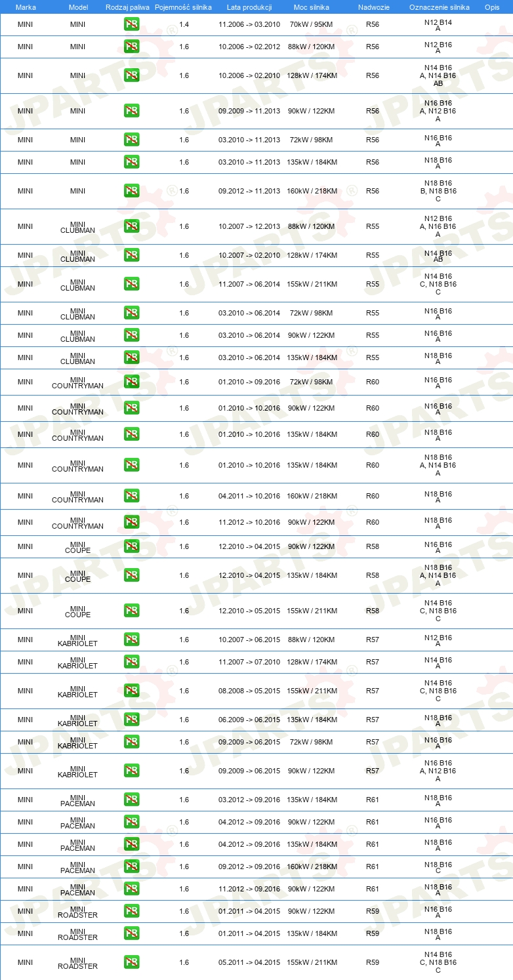The width and height of the screenshot is (513, 980).
Task: Click the petrol icon for Coupe 90kW/122KM
Action: (131, 546)
